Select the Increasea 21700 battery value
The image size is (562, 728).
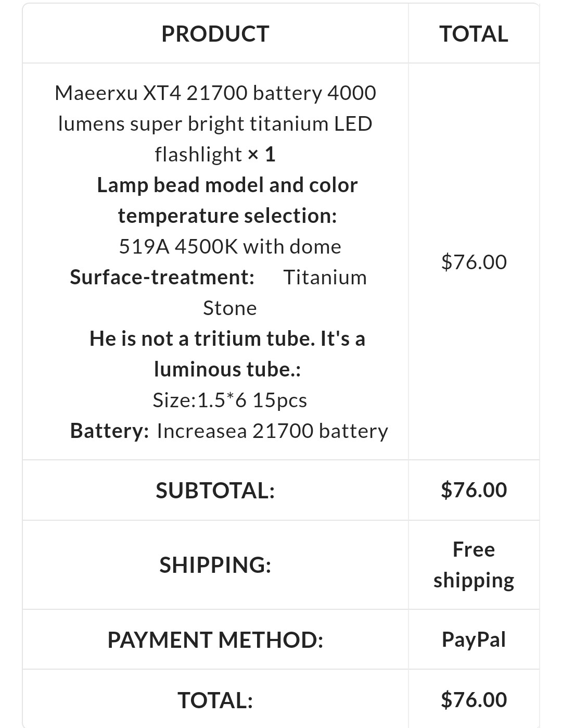272,431
